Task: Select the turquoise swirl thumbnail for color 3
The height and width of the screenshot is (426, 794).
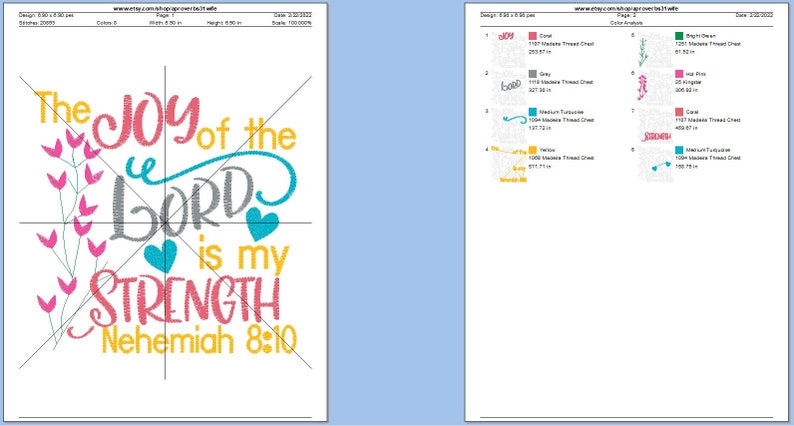Action: (x=509, y=126)
